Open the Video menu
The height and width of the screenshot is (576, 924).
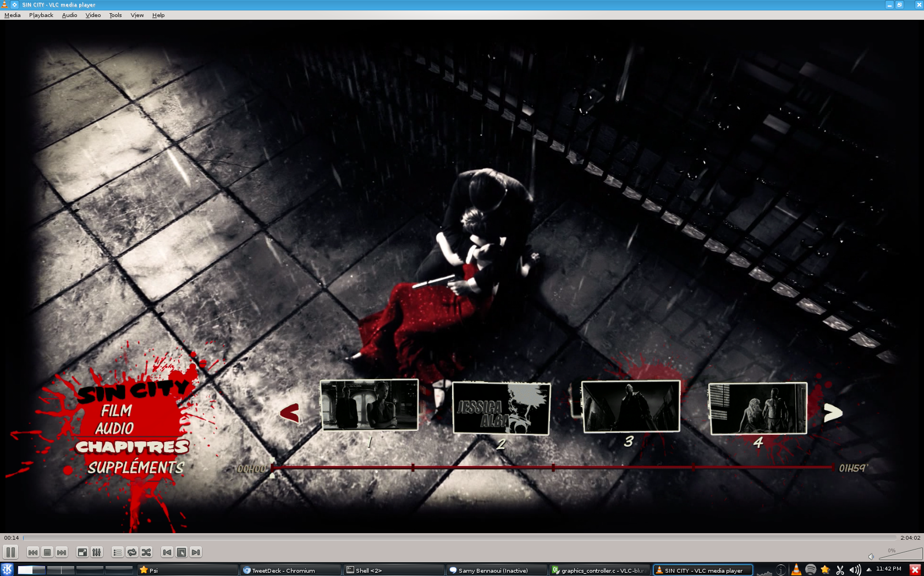(93, 15)
